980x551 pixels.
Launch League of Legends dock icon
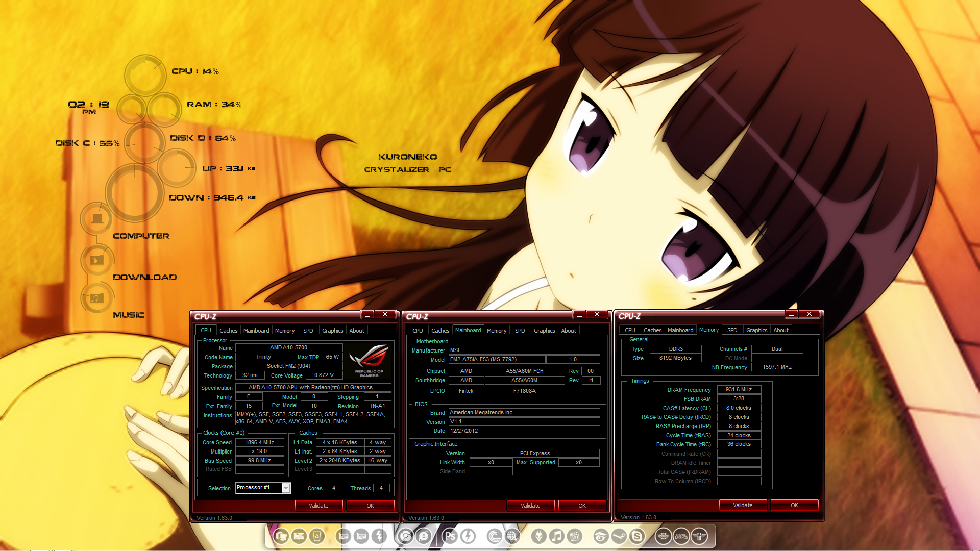681,536
